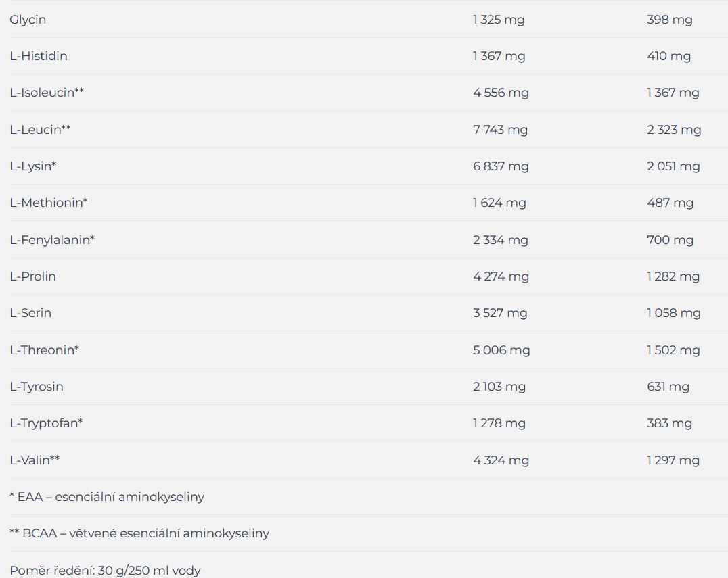Click the EAA esenciální aminokyseliny footnote
This screenshot has width=728, height=578.
coord(107,497)
